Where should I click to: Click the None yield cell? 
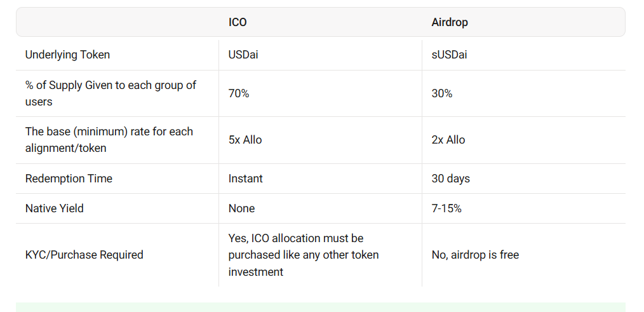[241, 208]
